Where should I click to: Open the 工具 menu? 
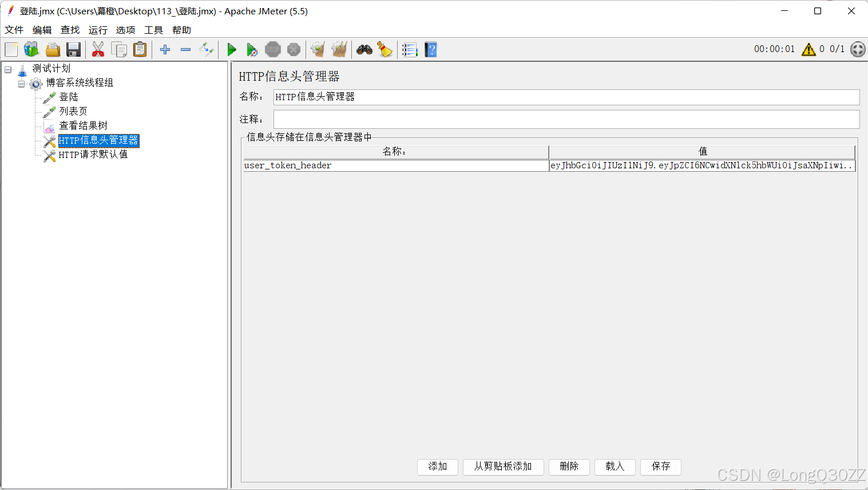tap(154, 30)
